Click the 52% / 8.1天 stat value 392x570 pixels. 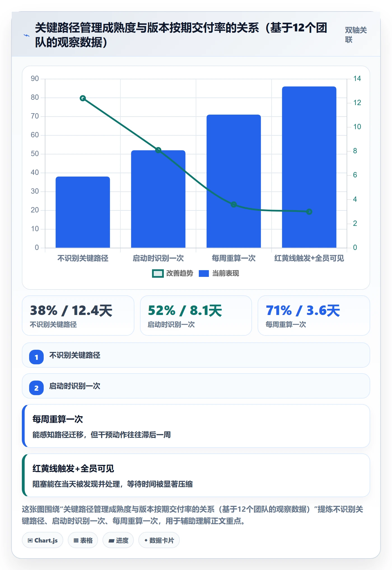pos(185,311)
